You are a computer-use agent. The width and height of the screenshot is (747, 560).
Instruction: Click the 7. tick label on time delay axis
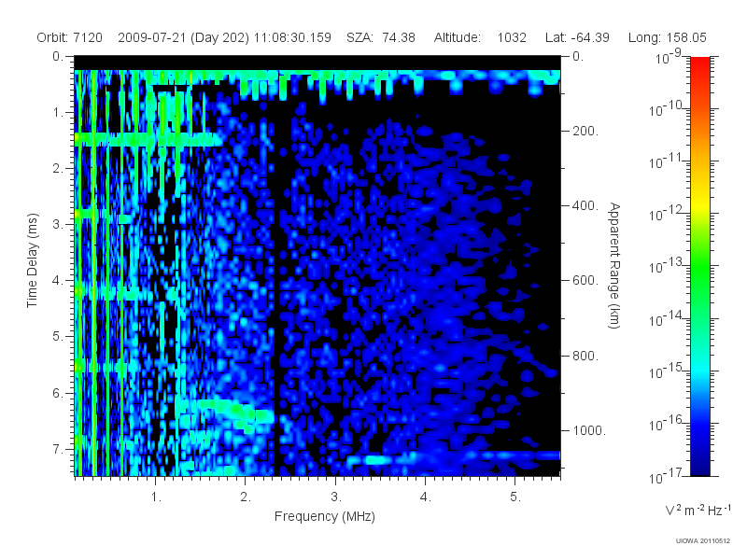tap(58, 449)
